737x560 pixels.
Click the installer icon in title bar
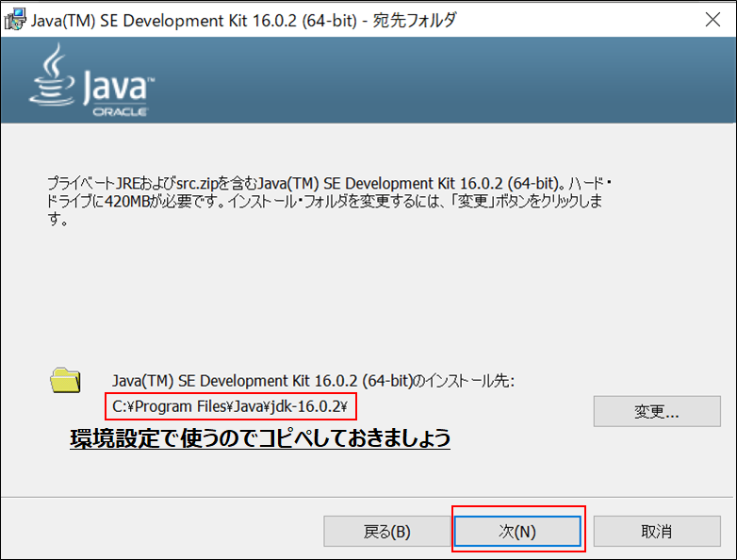(15, 20)
